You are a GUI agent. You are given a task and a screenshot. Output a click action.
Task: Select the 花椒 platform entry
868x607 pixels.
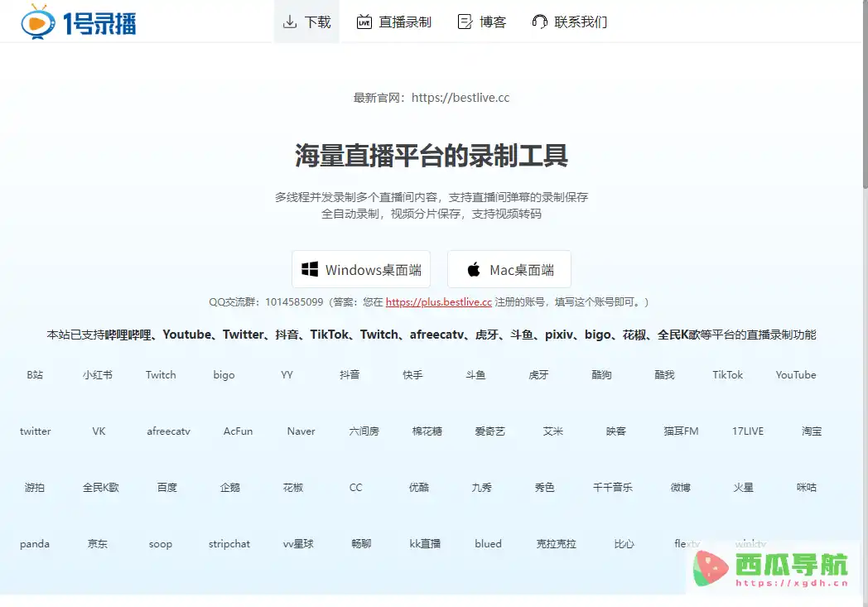(293, 488)
